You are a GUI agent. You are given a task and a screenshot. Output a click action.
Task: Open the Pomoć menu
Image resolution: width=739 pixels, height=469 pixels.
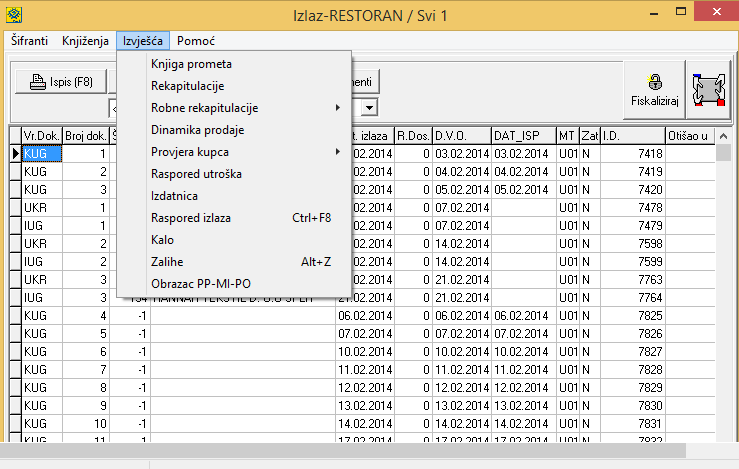coord(196,41)
